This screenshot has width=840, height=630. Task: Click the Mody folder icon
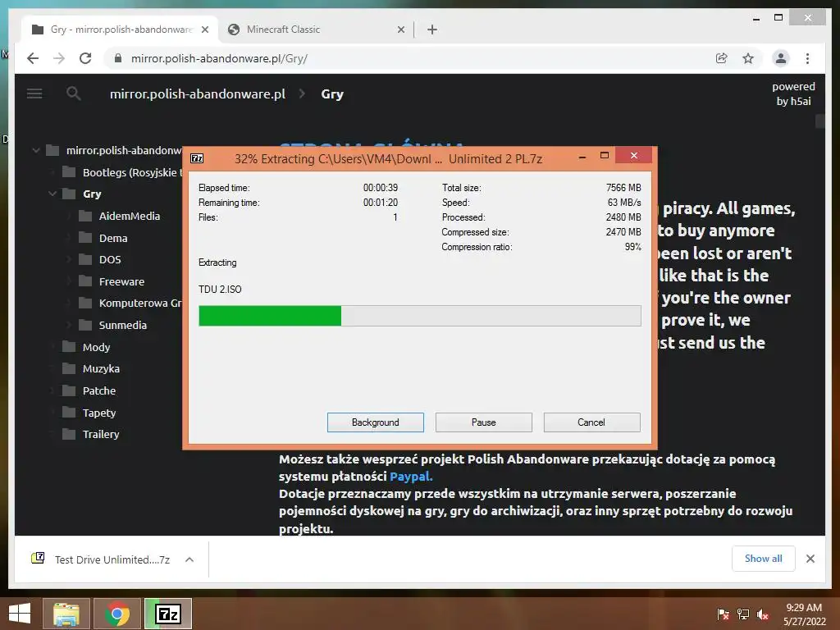click(69, 347)
